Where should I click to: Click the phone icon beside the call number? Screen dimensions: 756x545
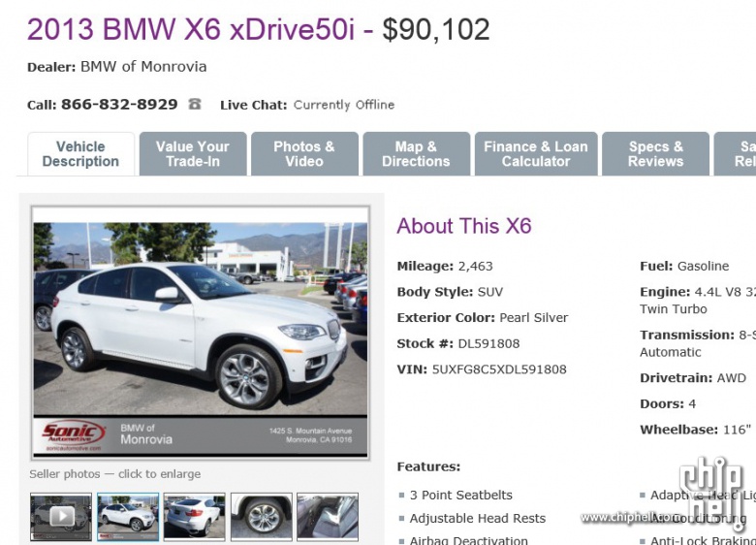194,104
